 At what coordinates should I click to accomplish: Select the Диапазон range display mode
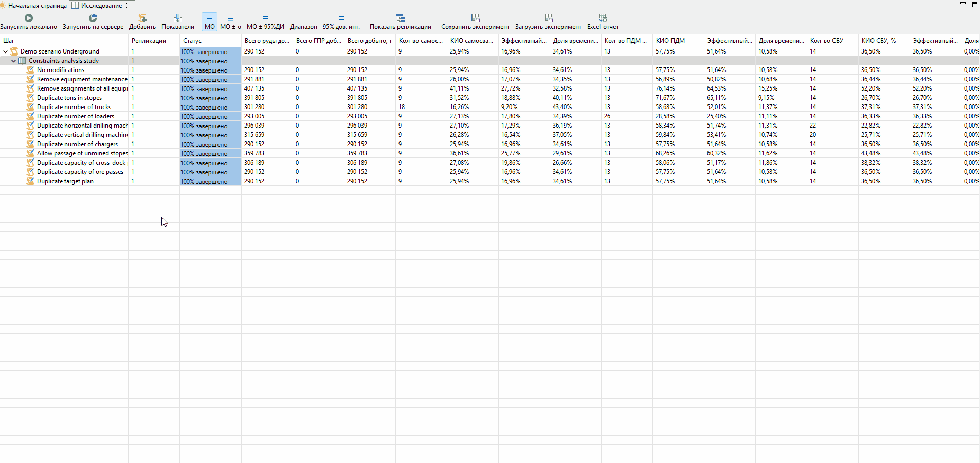(303, 22)
